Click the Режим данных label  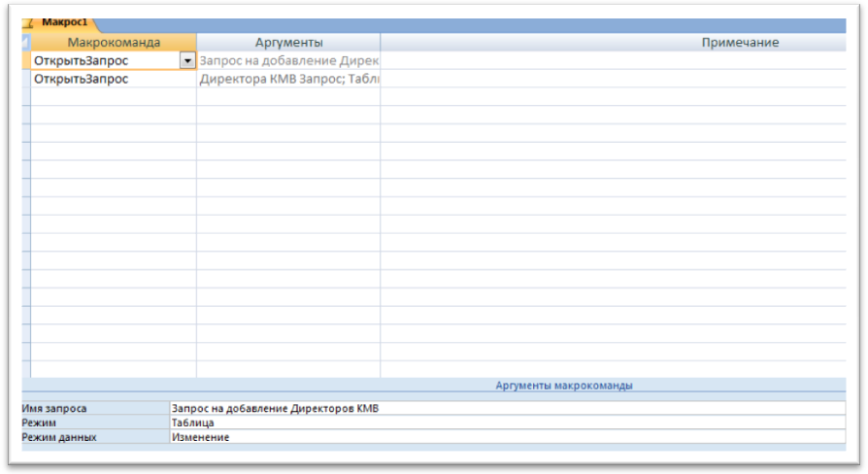point(59,437)
